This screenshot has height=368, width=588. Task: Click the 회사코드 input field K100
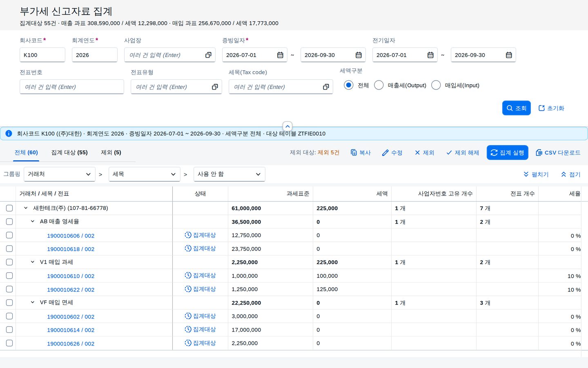42,55
